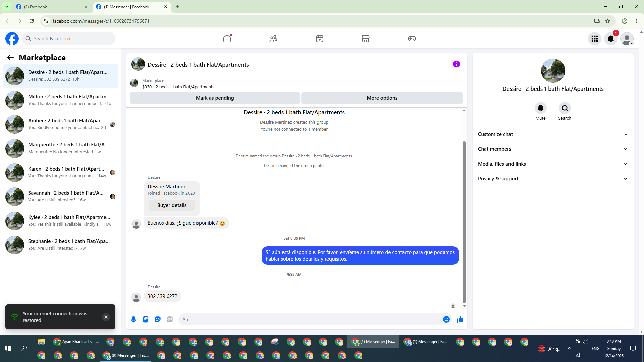Toggle conversation information panel
The height and width of the screenshot is (362, 644).
pyautogui.click(x=456, y=64)
